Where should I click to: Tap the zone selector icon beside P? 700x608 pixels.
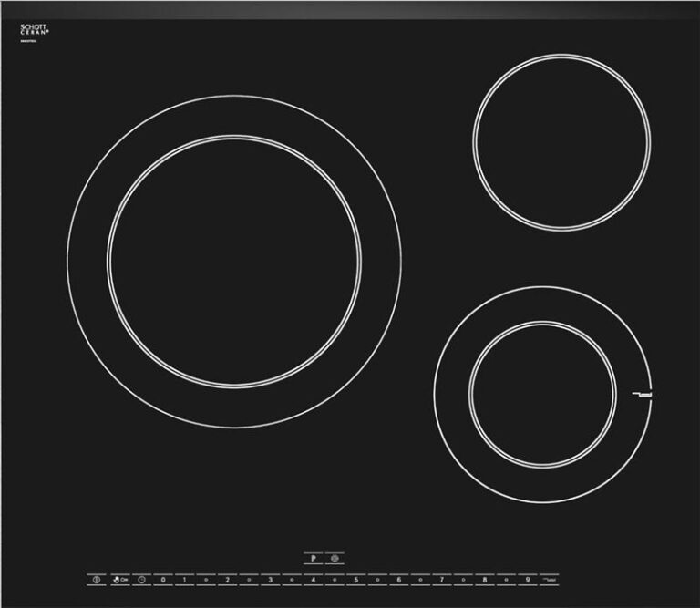coord(335,557)
